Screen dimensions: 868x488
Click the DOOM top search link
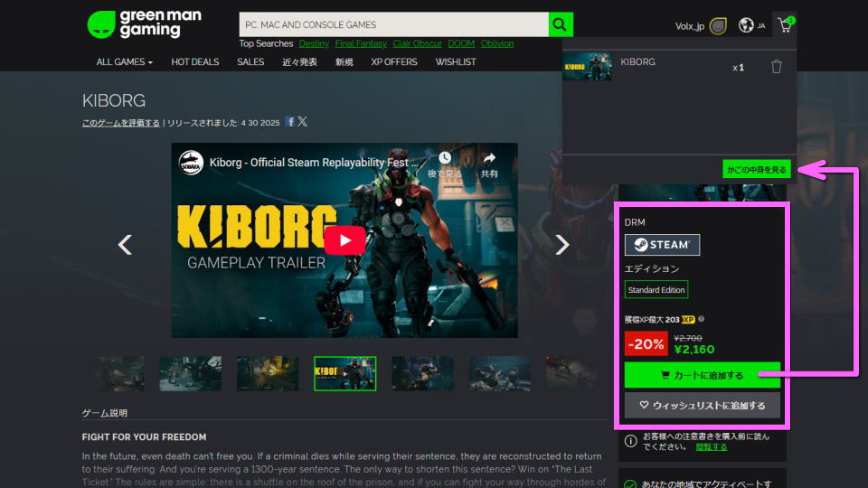tap(461, 43)
